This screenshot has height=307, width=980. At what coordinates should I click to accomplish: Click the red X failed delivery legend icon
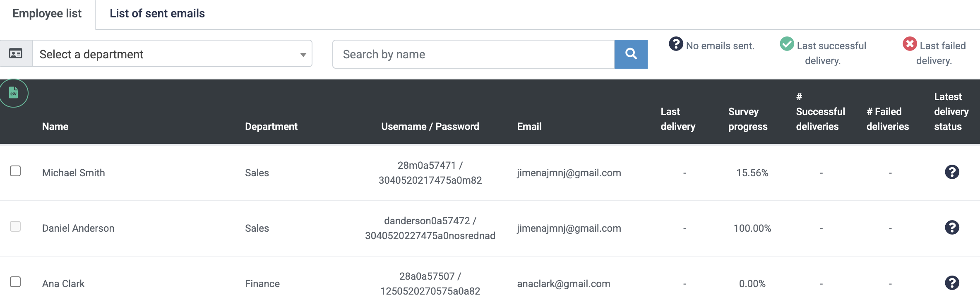910,43
